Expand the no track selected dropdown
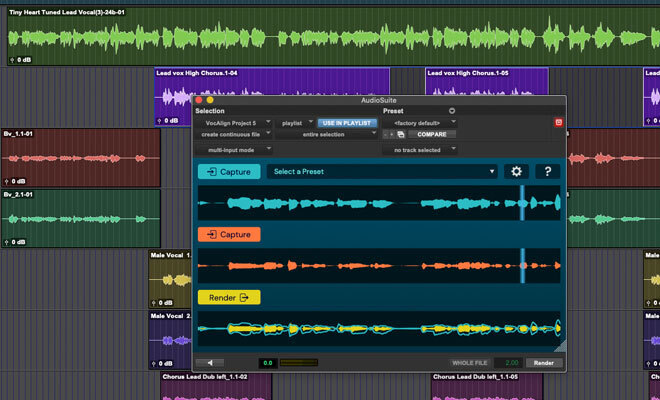 419,149
